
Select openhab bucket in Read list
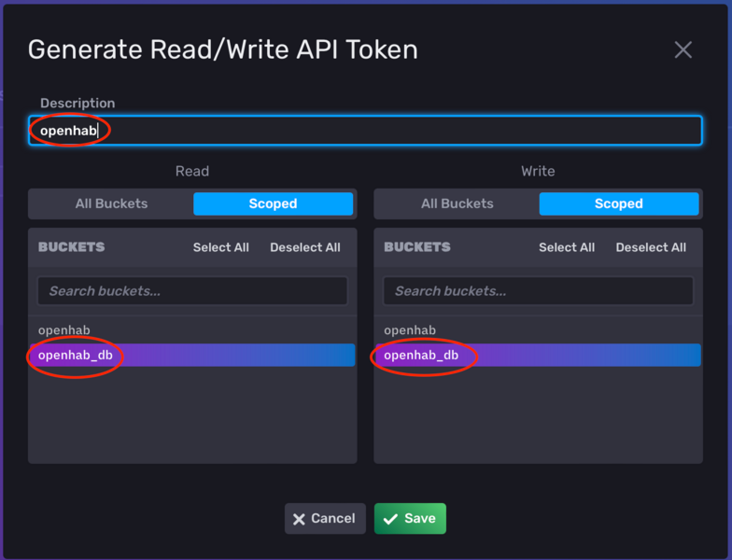point(63,330)
